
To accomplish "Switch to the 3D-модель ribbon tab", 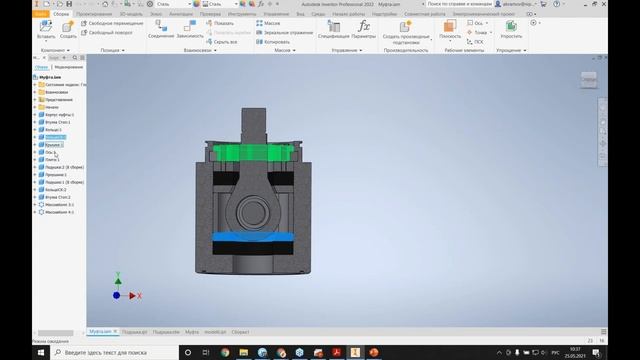I will tap(131, 14).
